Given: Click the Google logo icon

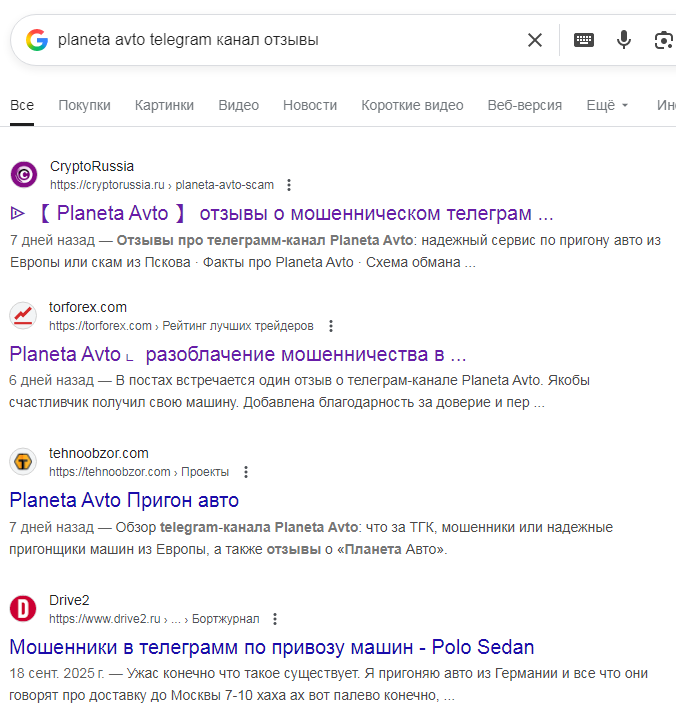Looking at the screenshot, I should [37, 40].
